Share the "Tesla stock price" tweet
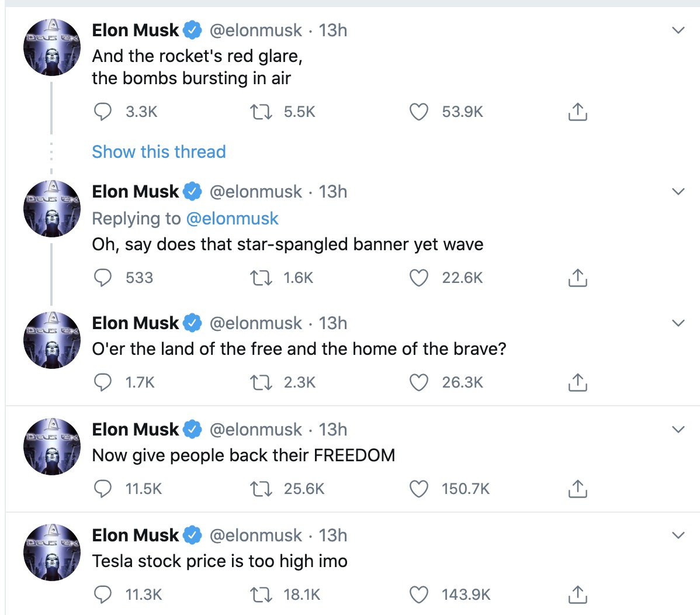This screenshot has width=700, height=615. 577,595
